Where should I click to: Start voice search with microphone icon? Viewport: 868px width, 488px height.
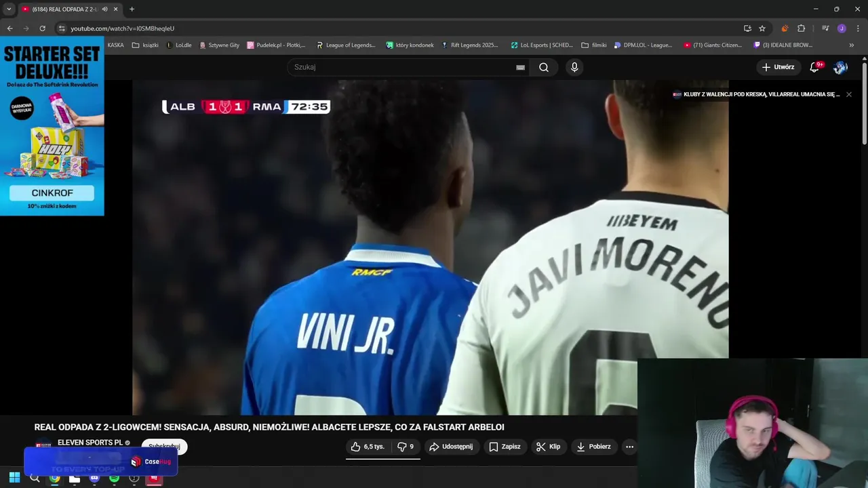[x=574, y=67]
